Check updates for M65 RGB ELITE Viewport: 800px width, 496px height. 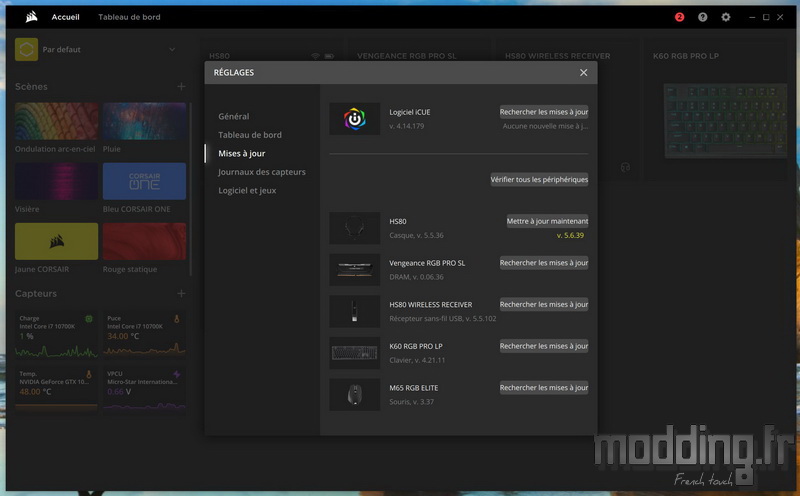(x=544, y=388)
